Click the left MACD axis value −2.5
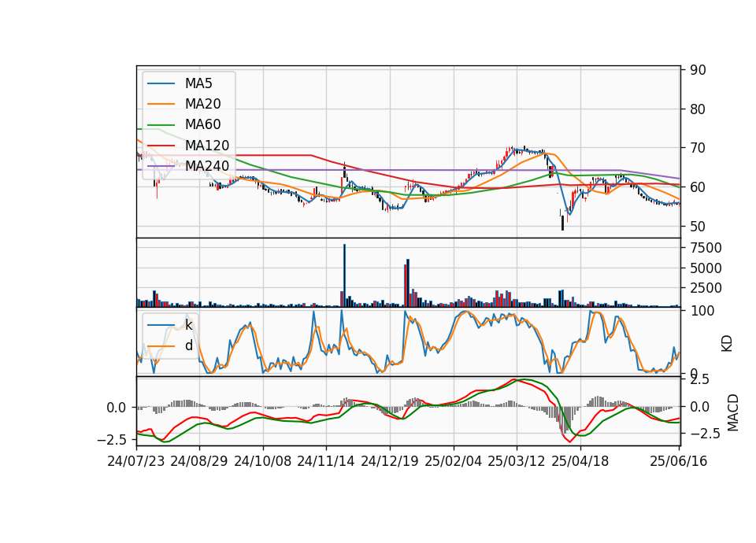 tap(111, 439)
